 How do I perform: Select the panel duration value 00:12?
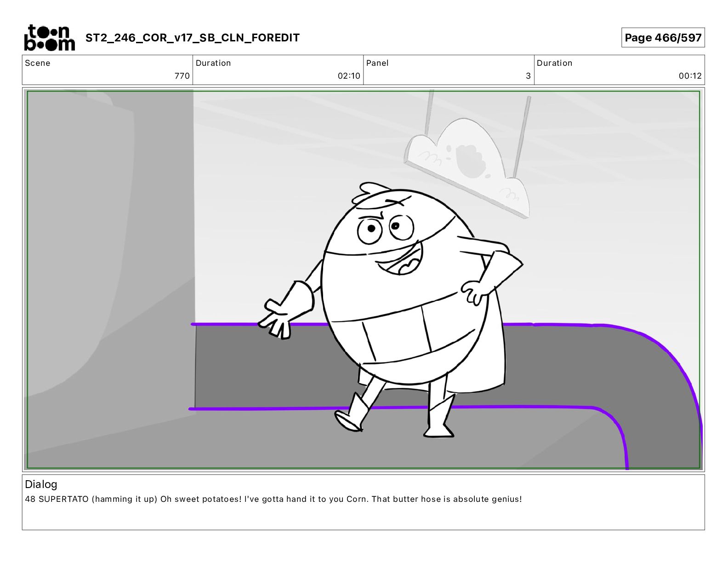point(690,76)
